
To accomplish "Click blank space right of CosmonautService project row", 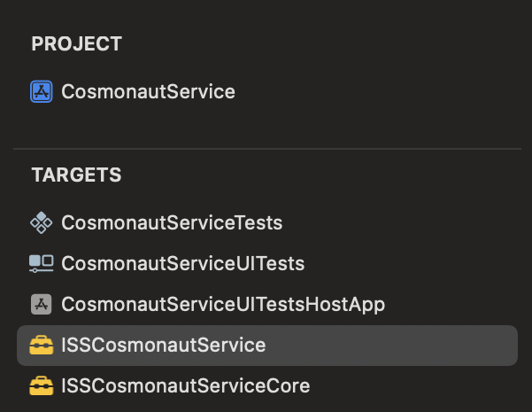I will 381,91.
